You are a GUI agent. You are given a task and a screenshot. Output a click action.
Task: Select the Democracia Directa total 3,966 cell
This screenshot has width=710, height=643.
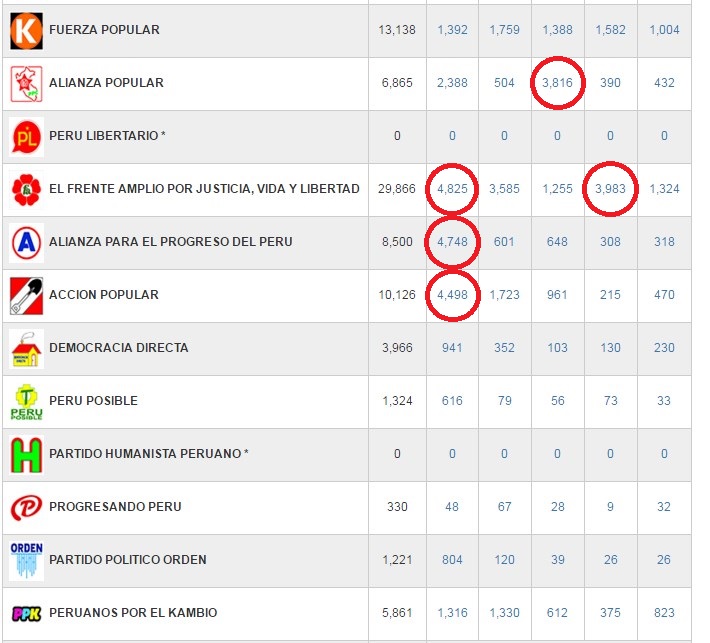click(397, 348)
